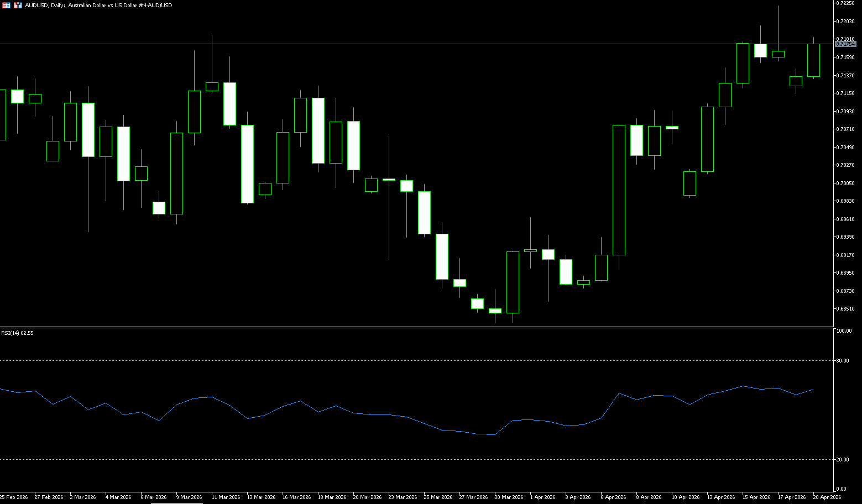This screenshot has width=862, height=504.
Task: Click the 6 Apr 2026 large bullish candle
Action: click(x=619, y=190)
